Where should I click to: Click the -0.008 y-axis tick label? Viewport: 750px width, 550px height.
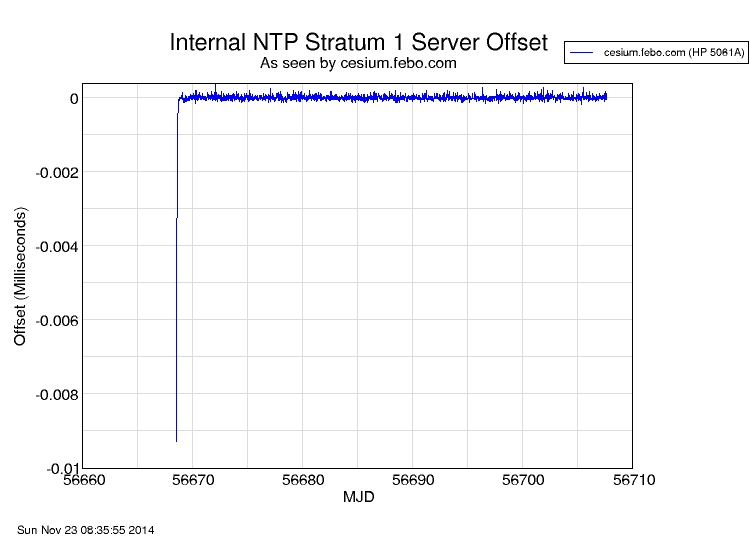coord(57,394)
